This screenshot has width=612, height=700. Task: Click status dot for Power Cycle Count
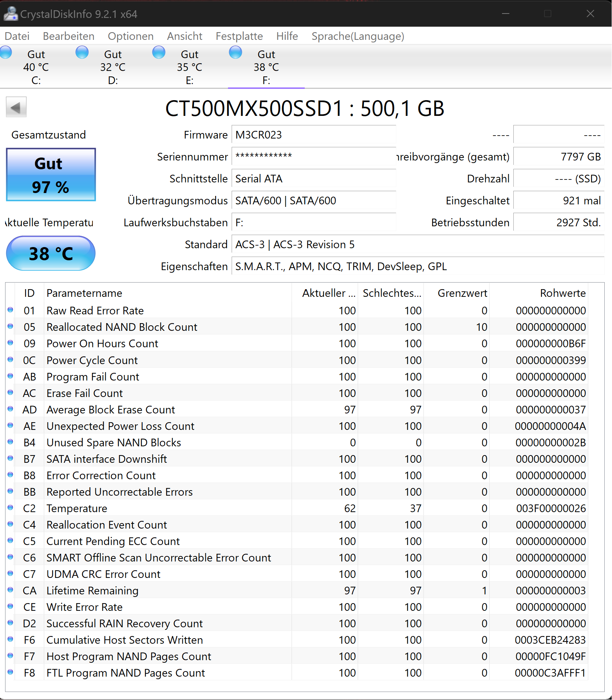point(10,360)
